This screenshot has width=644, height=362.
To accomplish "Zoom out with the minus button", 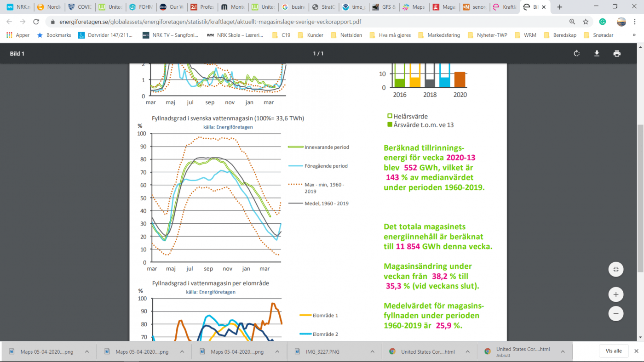I will 616,314.
